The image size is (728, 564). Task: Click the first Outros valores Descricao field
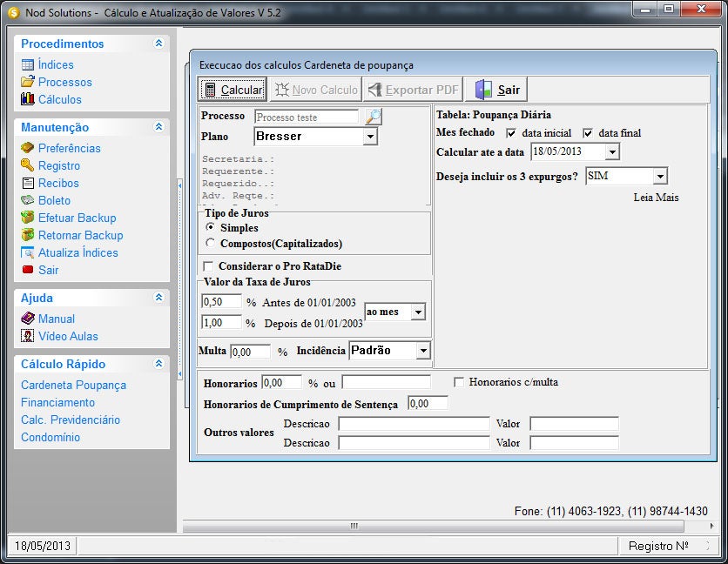(x=414, y=423)
